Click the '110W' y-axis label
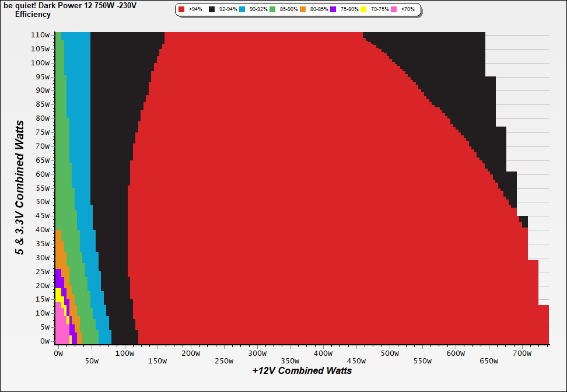Image resolution: width=567 pixels, height=392 pixels. coord(40,35)
